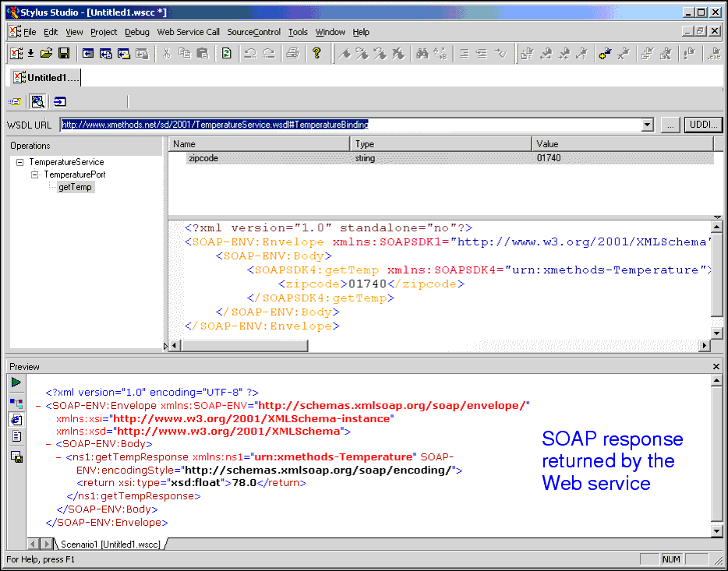Click the save preview output icon
This screenshot has width=728, height=571.
16,456
